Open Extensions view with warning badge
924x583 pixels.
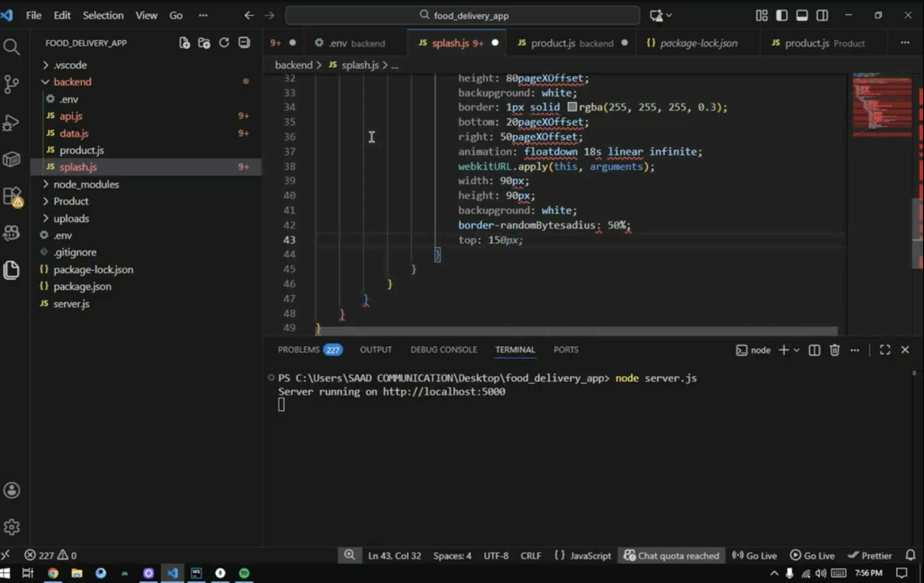click(12, 196)
